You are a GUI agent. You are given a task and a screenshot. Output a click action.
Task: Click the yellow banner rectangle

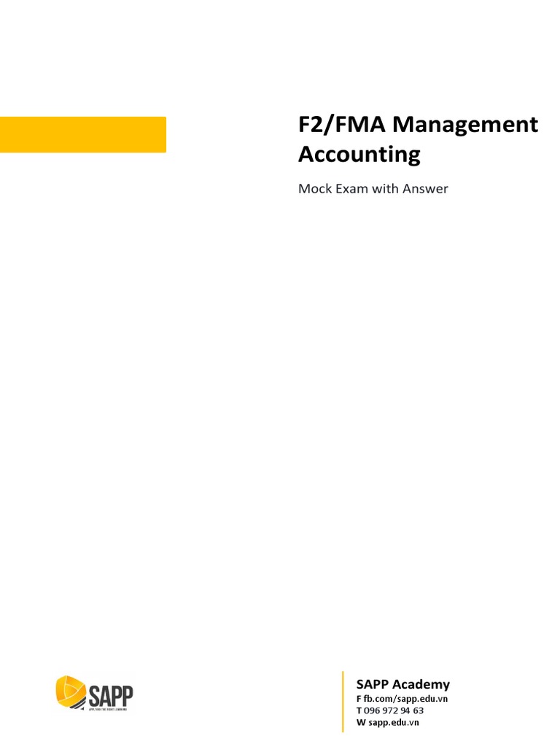pos(83,134)
